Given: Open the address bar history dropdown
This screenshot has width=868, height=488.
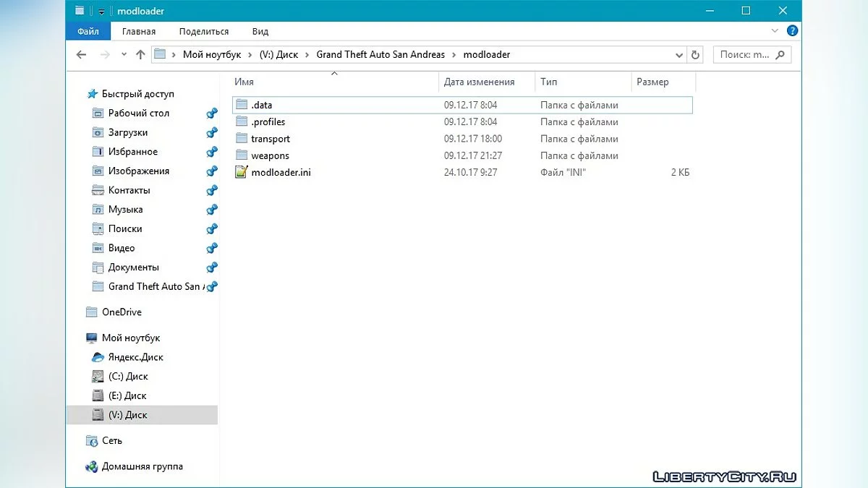Looking at the screenshot, I should pyautogui.click(x=679, y=55).
